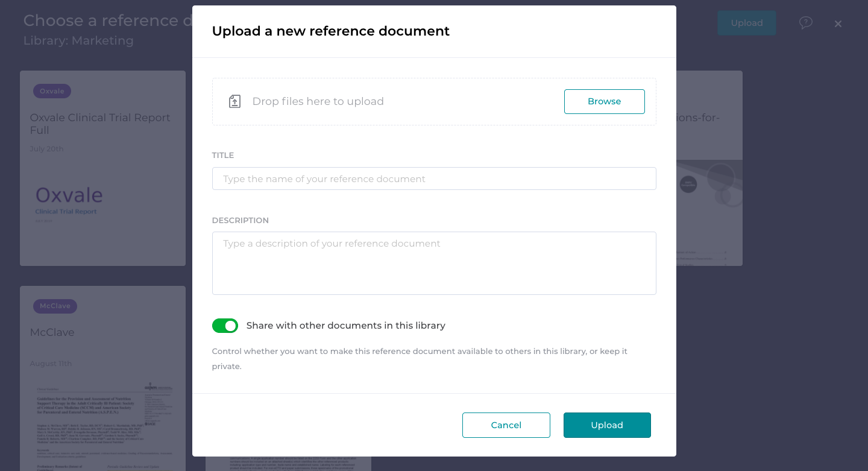Click the 'Library: Marketing' subtitle
Image resolution: width=868 pixels, height=471 pixels.
[x=78, y=41]
